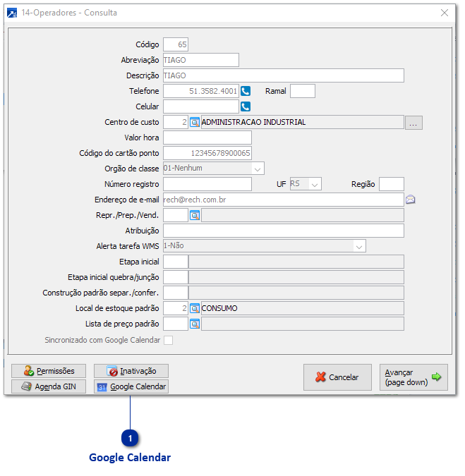The height and width of the screenshot is (476, 465).
Task: Open Repr./Prep./Vend. lookup magnifier
Action: 195,216
